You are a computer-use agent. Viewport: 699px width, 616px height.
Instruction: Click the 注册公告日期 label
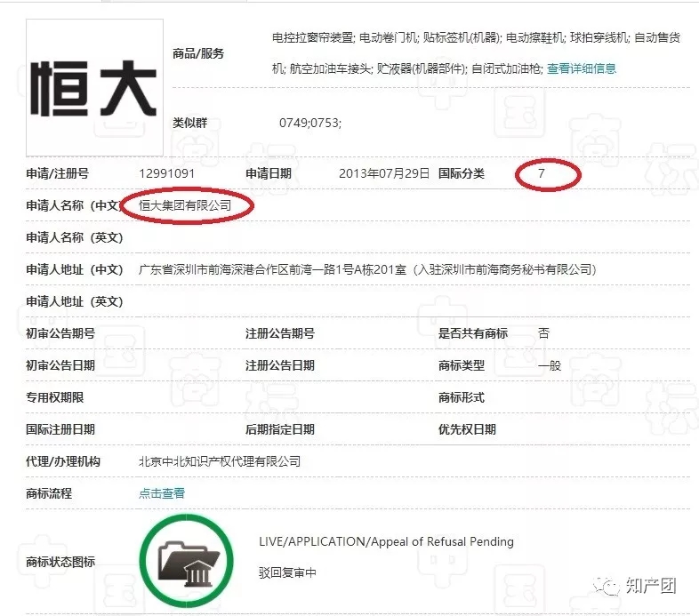coord(280,365)
